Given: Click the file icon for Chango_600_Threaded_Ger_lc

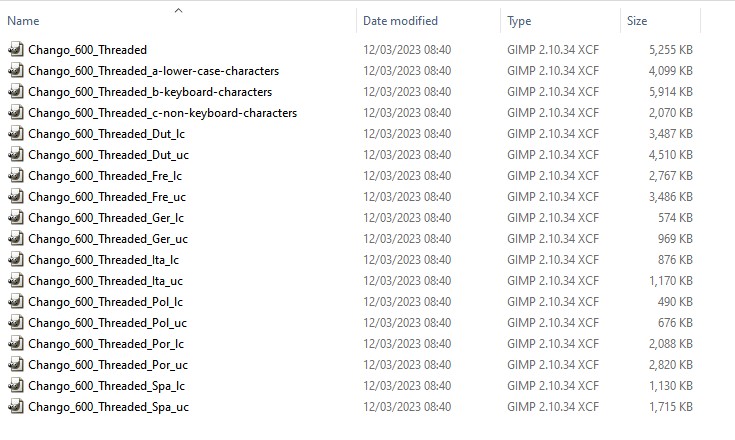Looking at the screenshot, I should (16, 218).
